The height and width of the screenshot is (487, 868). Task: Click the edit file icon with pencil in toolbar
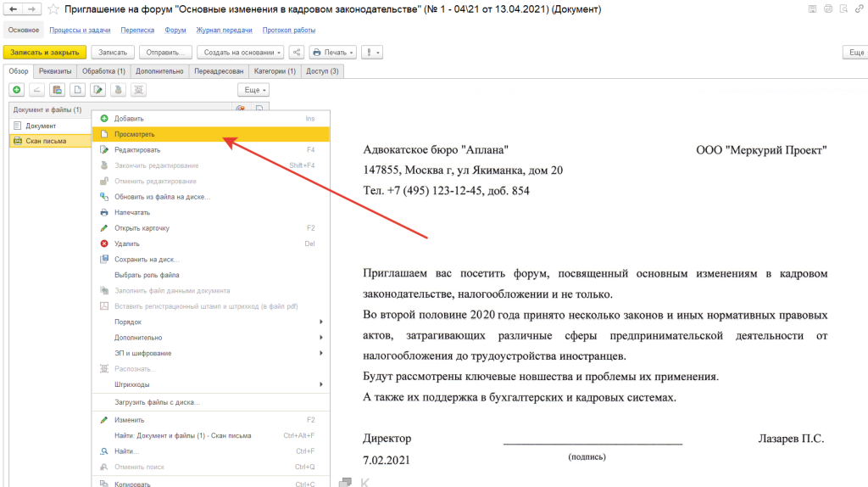click(98, 90)
